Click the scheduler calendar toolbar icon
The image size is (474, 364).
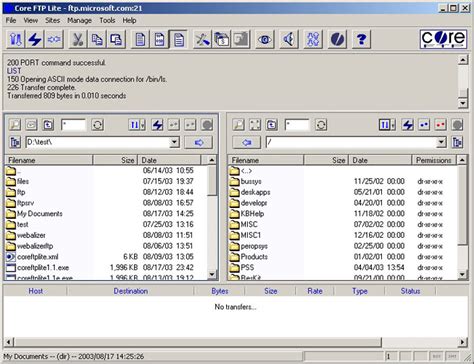(222, 39)
